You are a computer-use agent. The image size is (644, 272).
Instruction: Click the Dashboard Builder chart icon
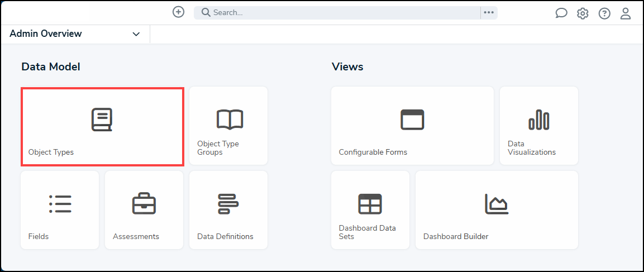click(x=496, y=204)
